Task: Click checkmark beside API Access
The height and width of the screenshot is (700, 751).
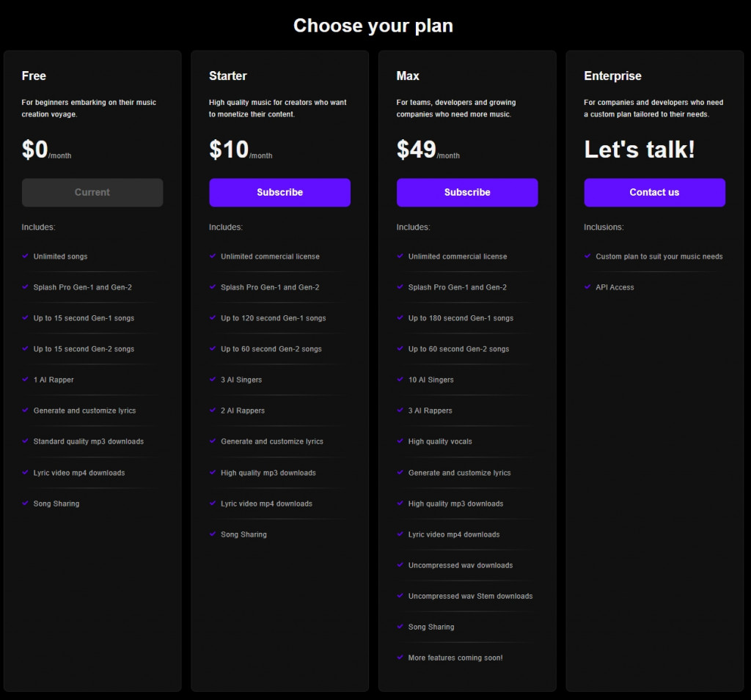Action: (x=588, y=287)
